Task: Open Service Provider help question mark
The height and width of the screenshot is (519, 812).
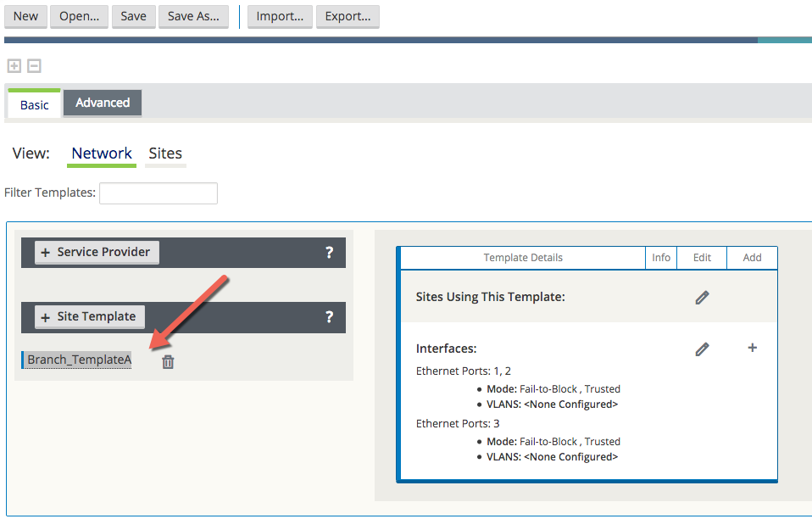Action: point(329,252)
